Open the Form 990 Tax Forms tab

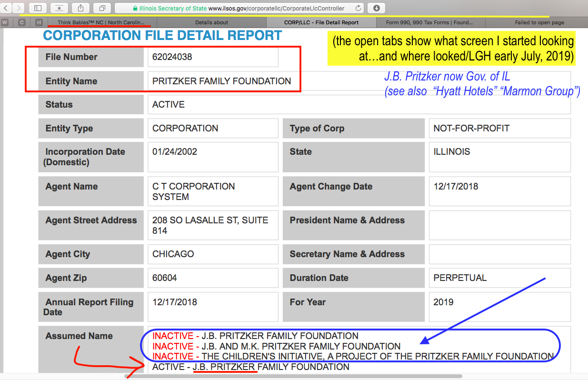[430, 22]
